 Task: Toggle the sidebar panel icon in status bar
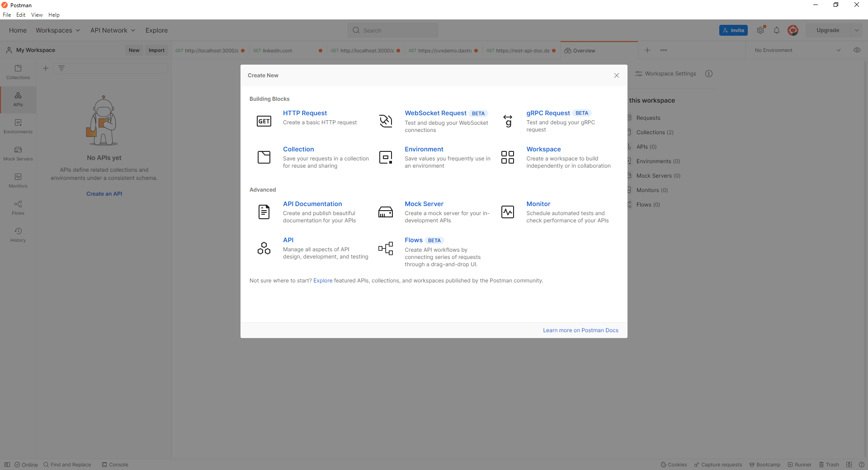click(7, 465)
